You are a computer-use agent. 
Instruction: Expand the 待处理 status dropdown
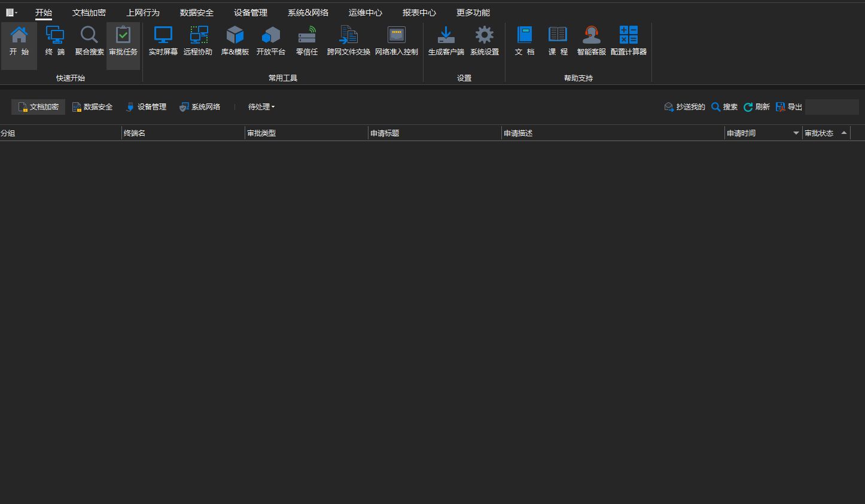coord(261,107)
